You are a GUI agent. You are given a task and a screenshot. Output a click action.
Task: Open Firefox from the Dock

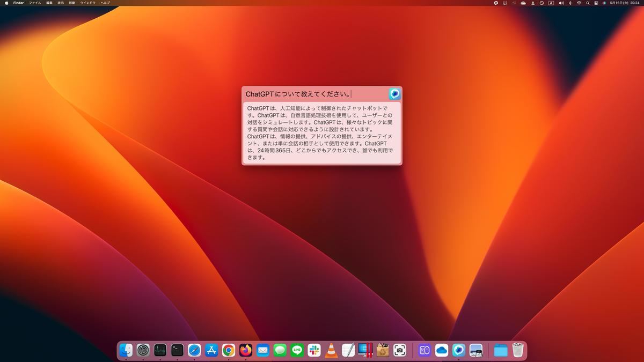[x=246, y=350]
